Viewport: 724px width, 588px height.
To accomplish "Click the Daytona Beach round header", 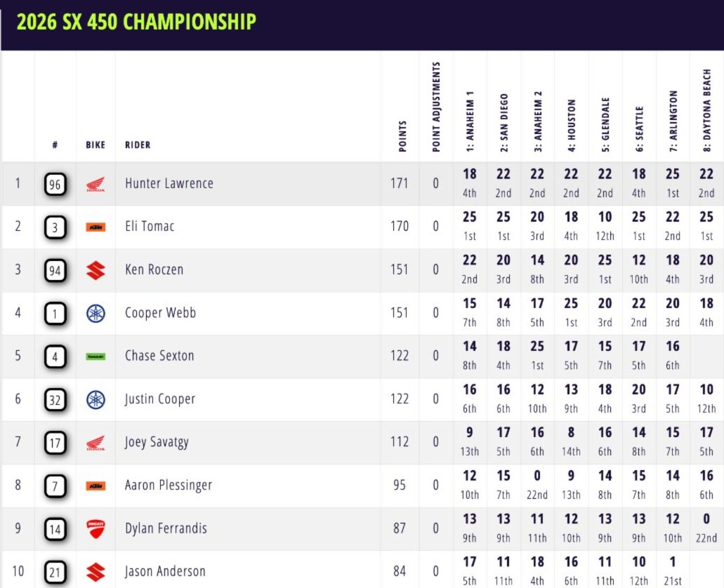I will click(x=706, y=111).
